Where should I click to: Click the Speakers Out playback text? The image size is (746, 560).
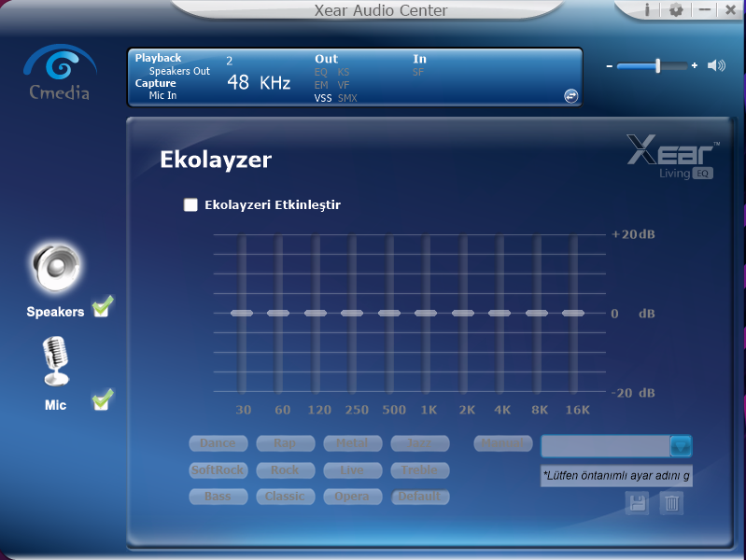pos(179,71)
